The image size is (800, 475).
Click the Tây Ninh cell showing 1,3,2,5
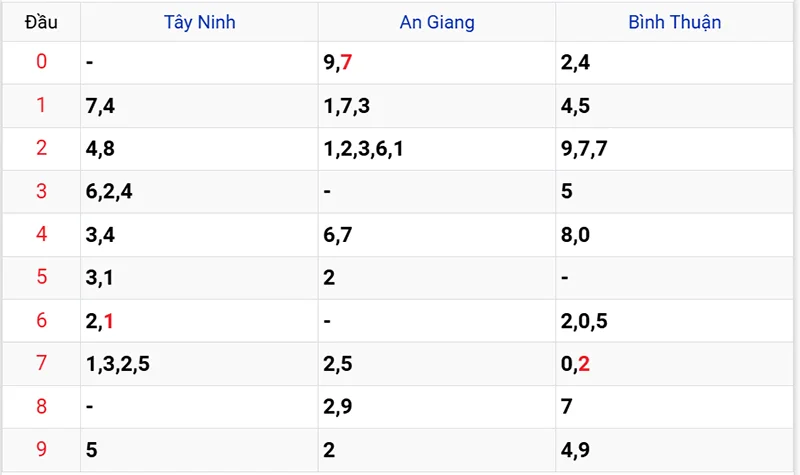point(118,364)
